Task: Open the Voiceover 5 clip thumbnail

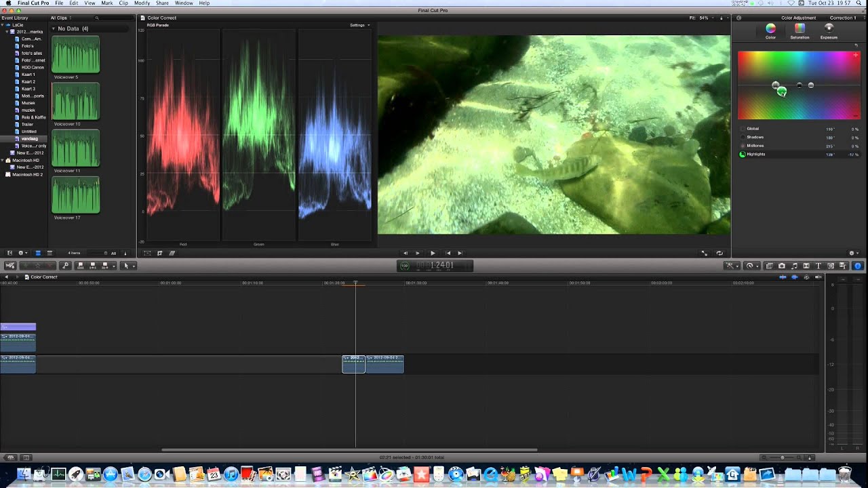Action: coord(76,54)
